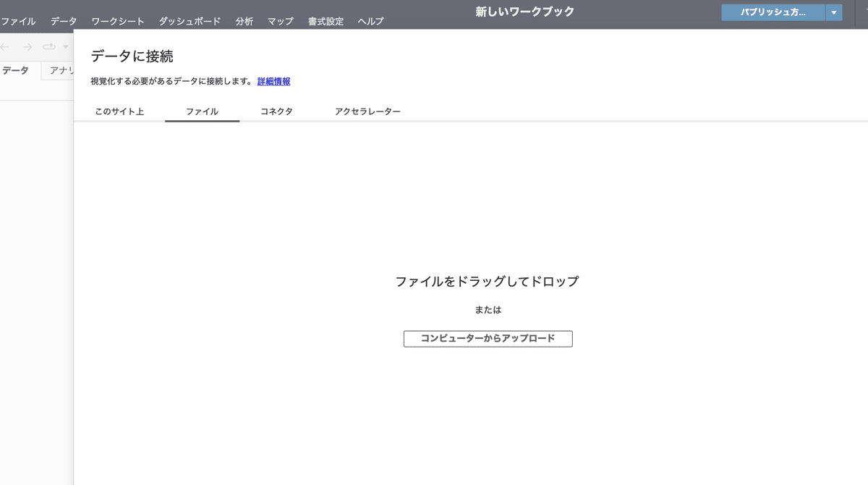Click the replay animation icon in toolbar
Screen dimensions: 868x485
49,47
